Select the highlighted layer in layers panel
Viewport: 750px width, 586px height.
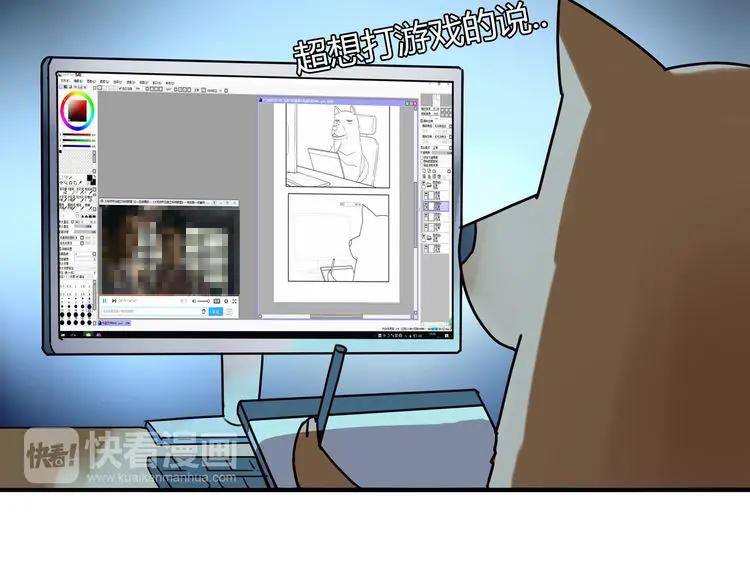[436, 206]
